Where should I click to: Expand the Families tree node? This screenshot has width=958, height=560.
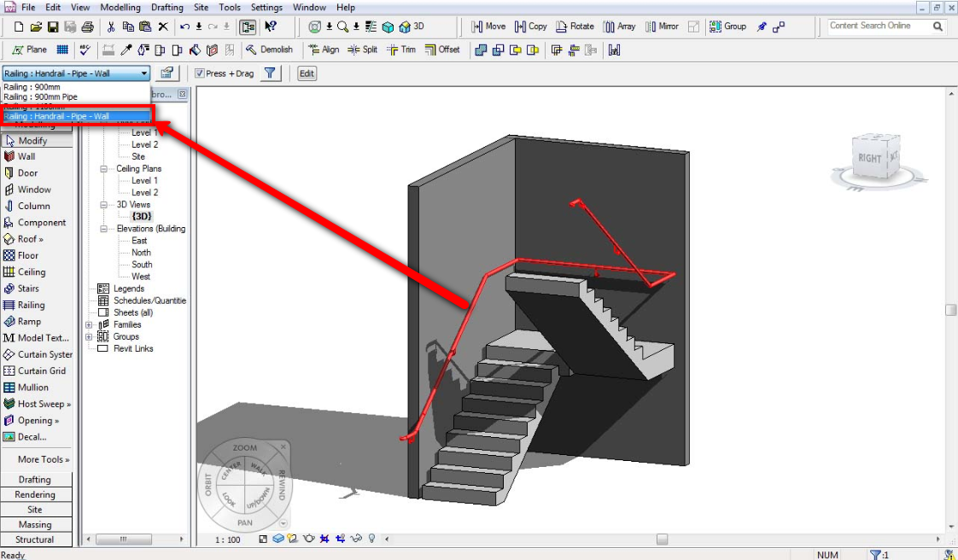pyautogui.click(x=89, y=324)
